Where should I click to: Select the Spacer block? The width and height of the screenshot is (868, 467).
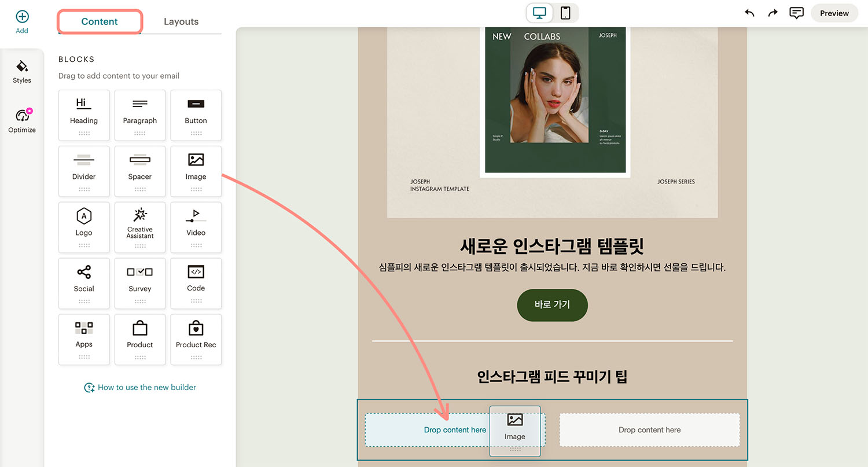click(140, 171)
